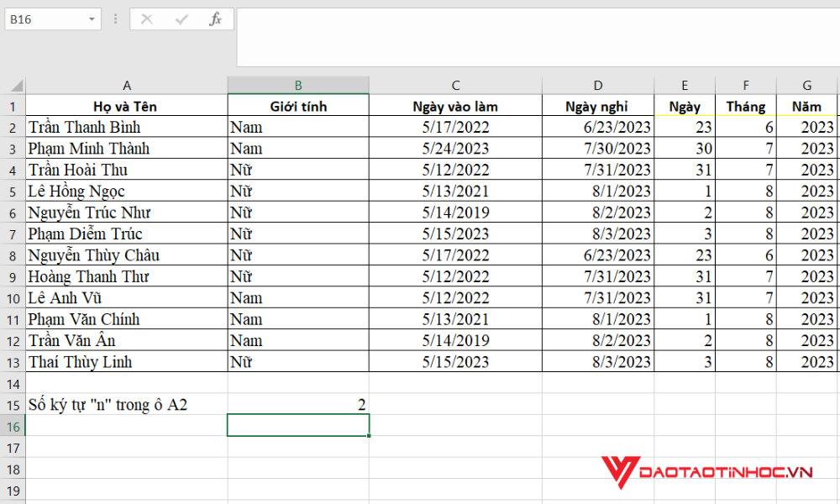Click inside the formula bar input area

538,37
